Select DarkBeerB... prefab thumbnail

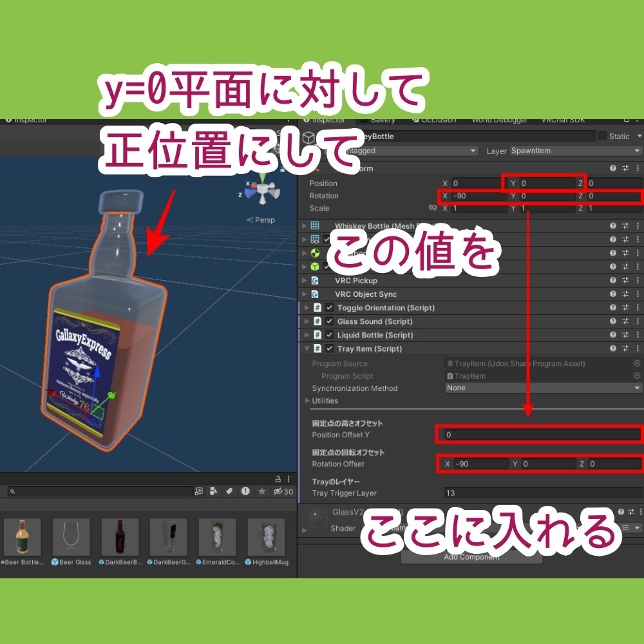tap(120, 537)
